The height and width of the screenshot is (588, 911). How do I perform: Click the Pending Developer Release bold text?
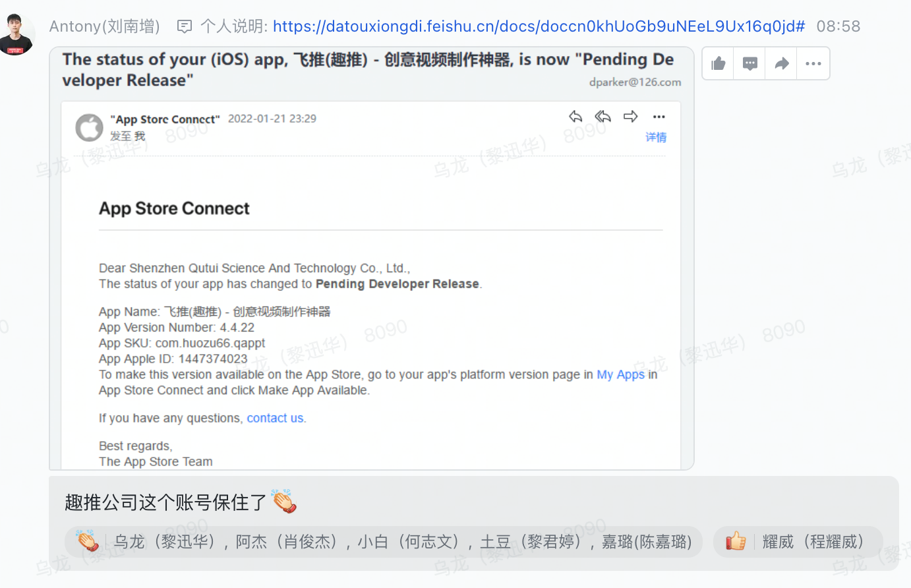tap(397, 284)
